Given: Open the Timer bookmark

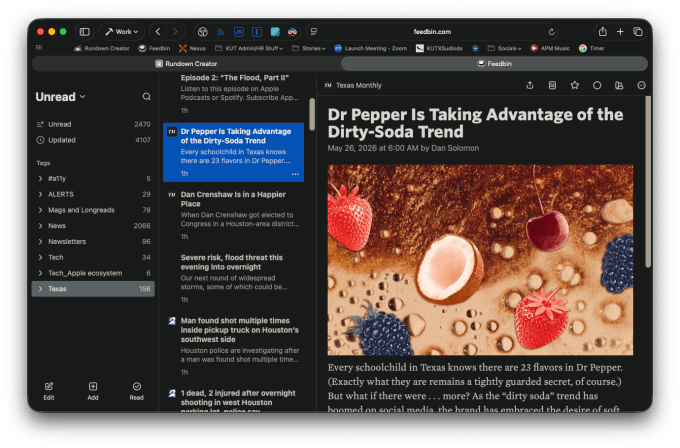Looking at the screenshot, I should 592,48.
